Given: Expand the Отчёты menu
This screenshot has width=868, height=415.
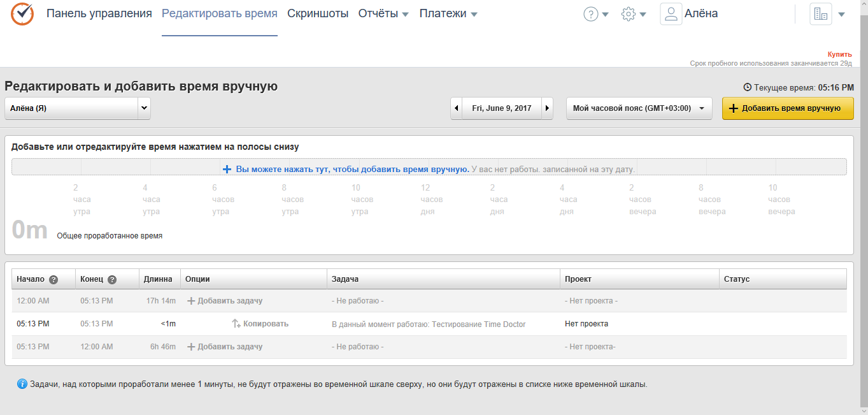Looking at the screenshot, I should (x=383, y=14).
